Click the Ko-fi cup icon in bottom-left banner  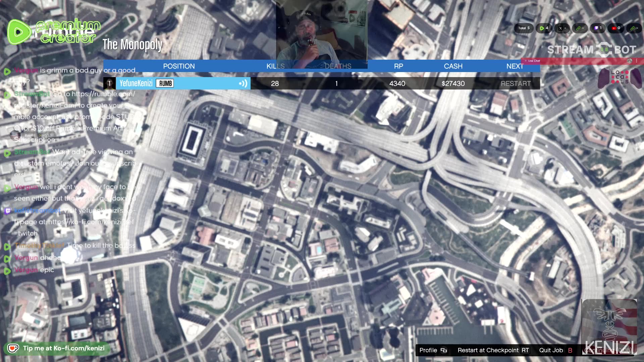tap(12, 348)
